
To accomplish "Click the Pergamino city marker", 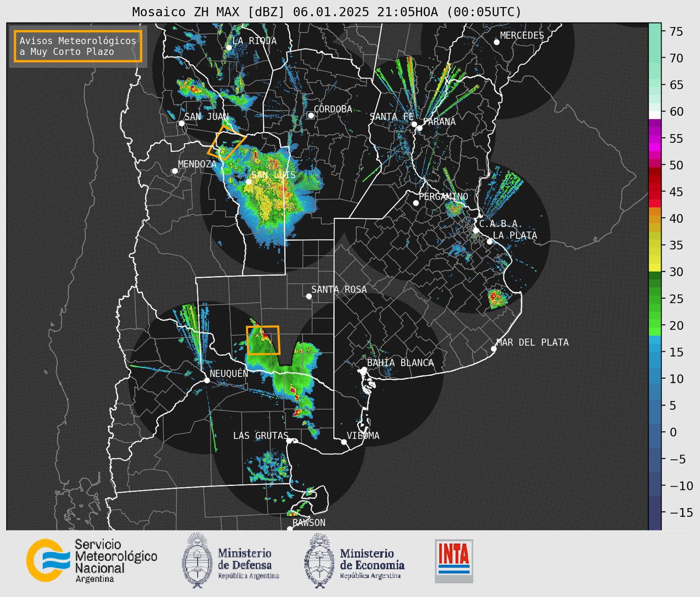I will (x=416, y=203).
